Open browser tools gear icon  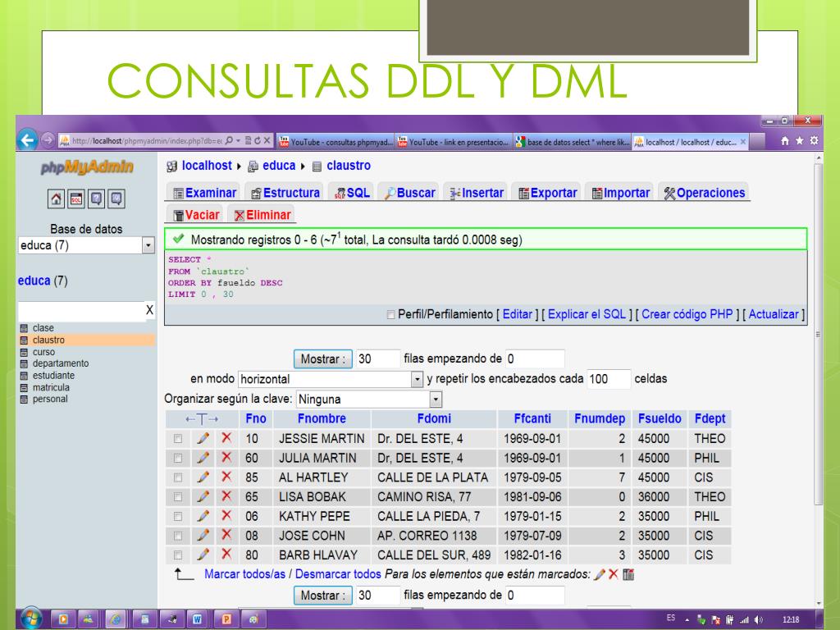(x=815, y=140)
